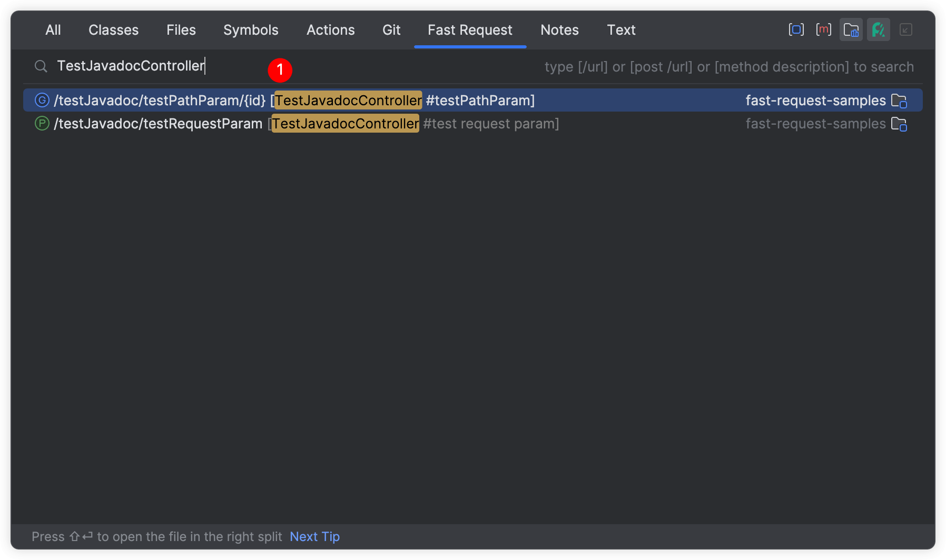This screenshot has height=560, width=946.
Task: Click module folder icon in first result row
Action: pos(899,101)
